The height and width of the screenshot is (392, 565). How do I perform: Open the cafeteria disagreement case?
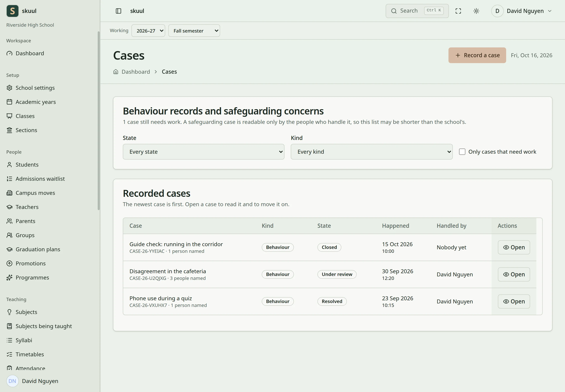[x=514, y=274]
